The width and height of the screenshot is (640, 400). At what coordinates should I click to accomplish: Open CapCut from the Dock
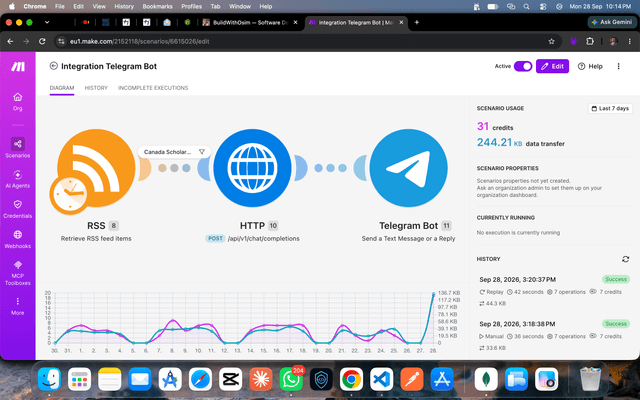click(x=231, y=379)
